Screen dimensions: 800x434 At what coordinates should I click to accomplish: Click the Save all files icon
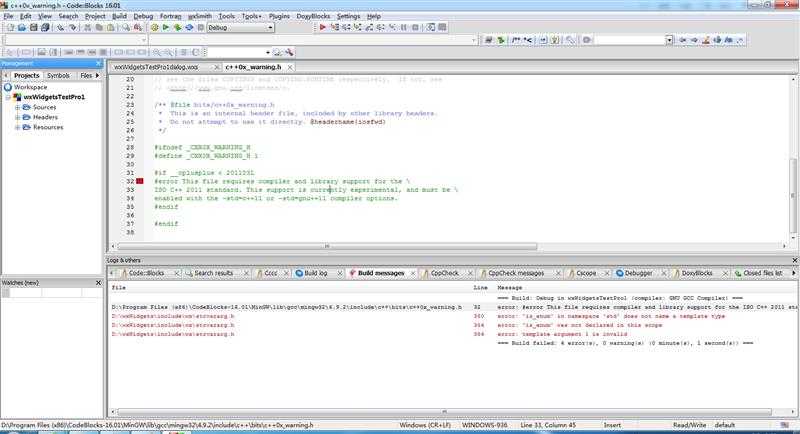point(45,28)
